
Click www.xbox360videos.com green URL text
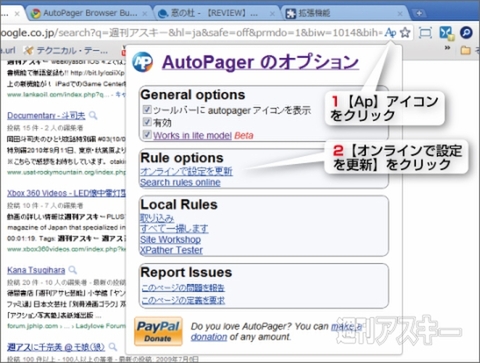click(x=66, y=249)
